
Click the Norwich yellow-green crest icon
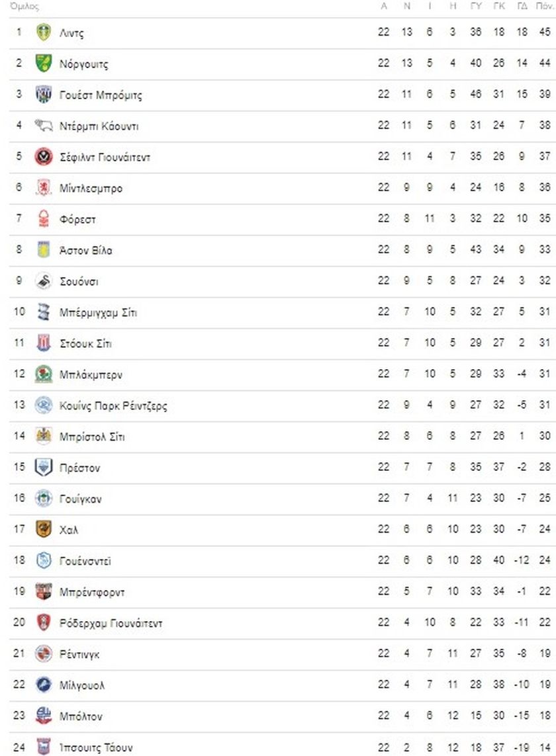[x=44, y=63]
